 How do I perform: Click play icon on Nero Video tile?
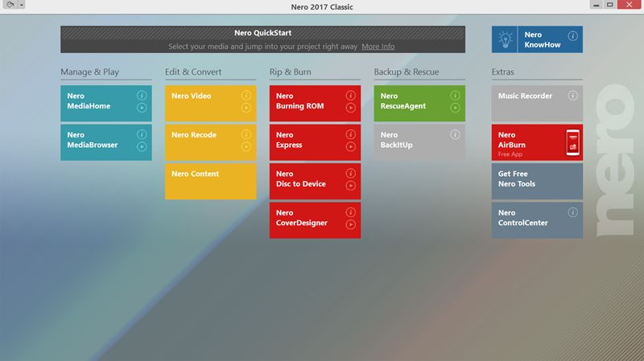[246, 108]
